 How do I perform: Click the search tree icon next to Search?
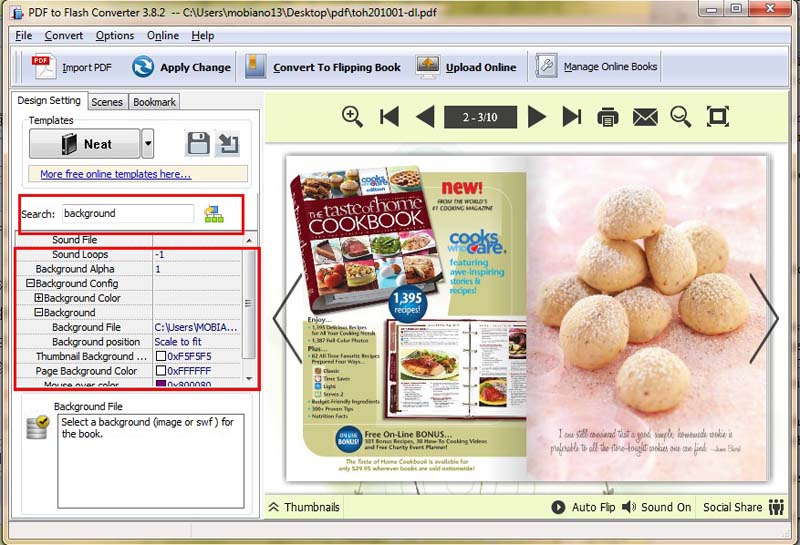coord(214,214)
